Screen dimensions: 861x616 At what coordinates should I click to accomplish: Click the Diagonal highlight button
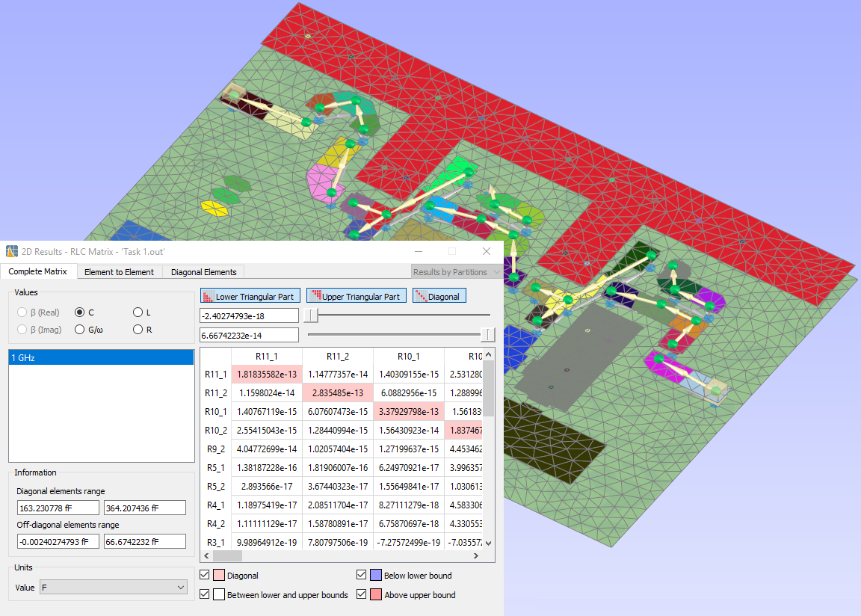[x=439, y=297]
